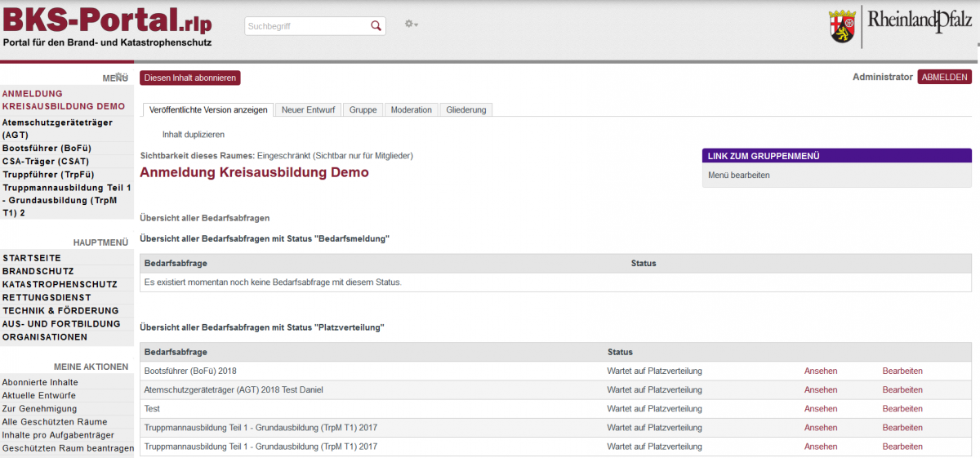Open the Gruppe tab

pyautogui.click(x=363, y=110)
